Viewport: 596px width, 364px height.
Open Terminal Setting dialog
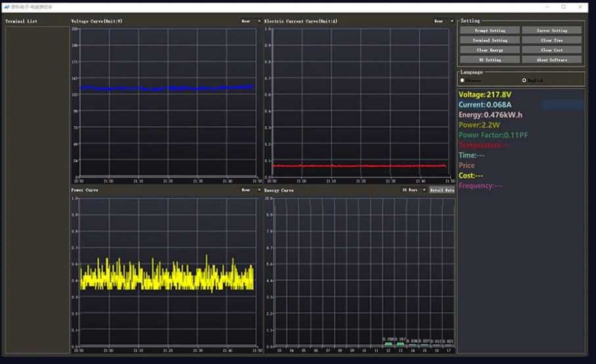point(490,40)
